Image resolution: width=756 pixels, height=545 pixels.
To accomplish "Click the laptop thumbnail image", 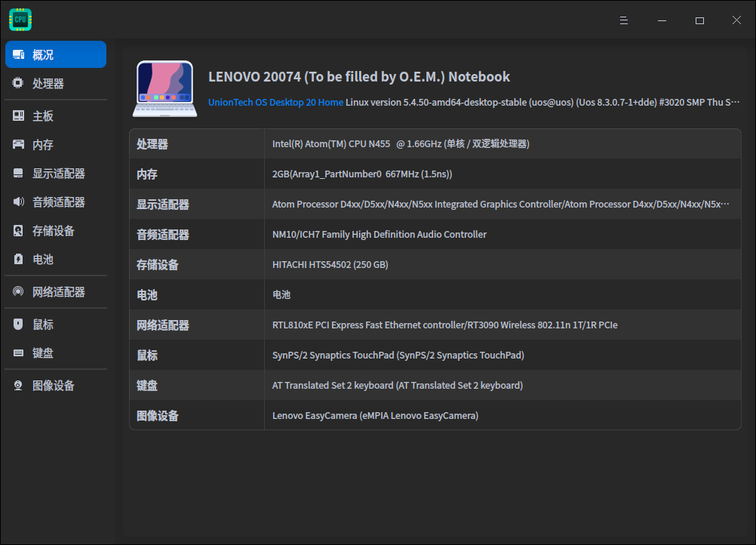I will 164,87.
